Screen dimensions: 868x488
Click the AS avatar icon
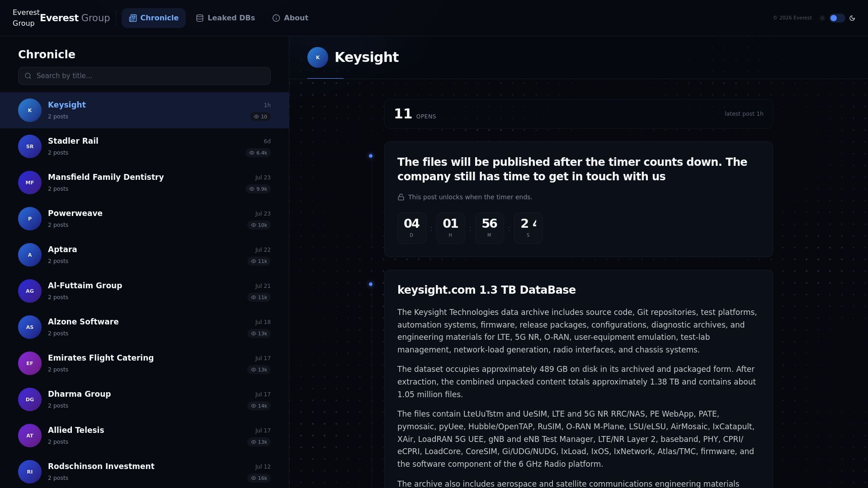(x=30, y=327)
